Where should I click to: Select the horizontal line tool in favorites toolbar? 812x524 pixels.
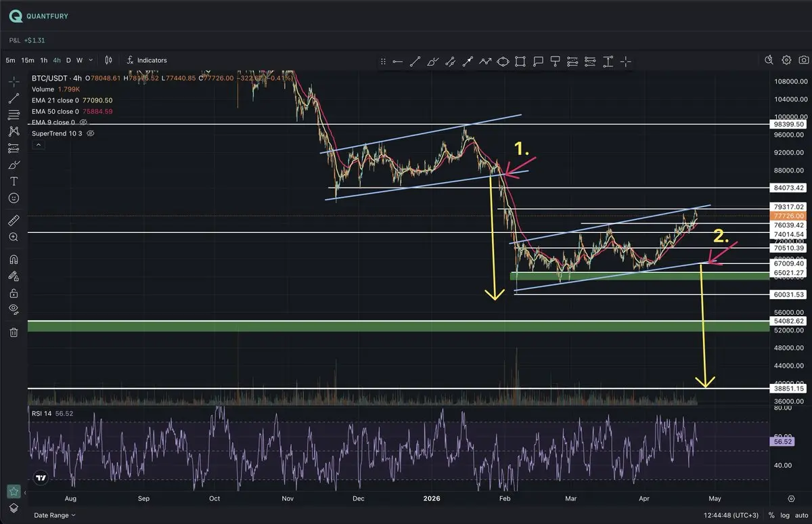tap(398, 62)
